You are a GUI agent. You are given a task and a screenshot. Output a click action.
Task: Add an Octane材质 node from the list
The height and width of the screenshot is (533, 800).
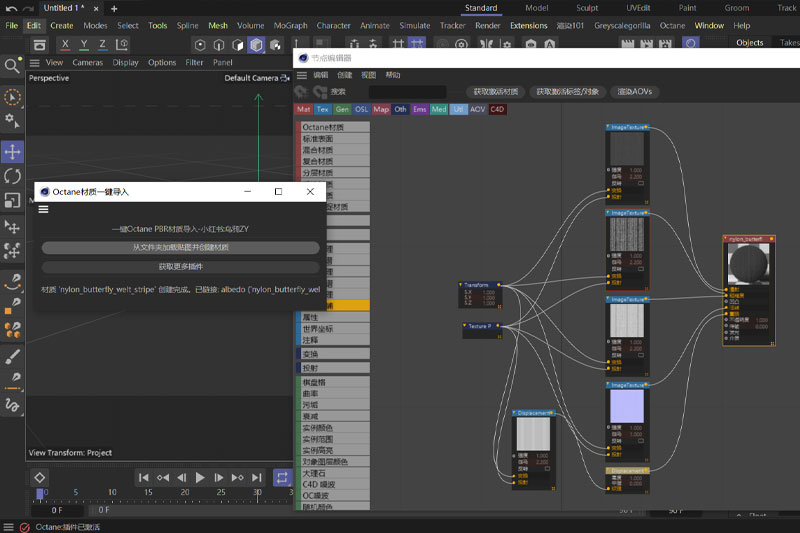click(333, 127)
